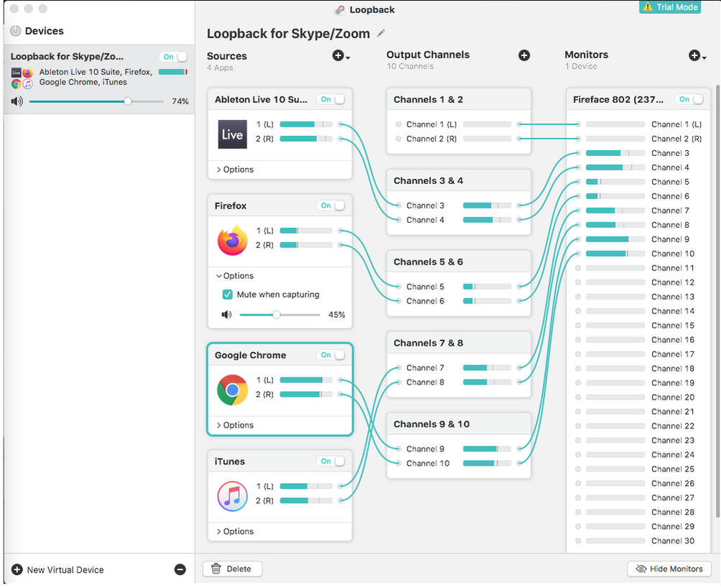The height and width of the screenshot is (588, 721).
Task: Click the plus icon beside New Virtual Device
Action: point(17,569)
